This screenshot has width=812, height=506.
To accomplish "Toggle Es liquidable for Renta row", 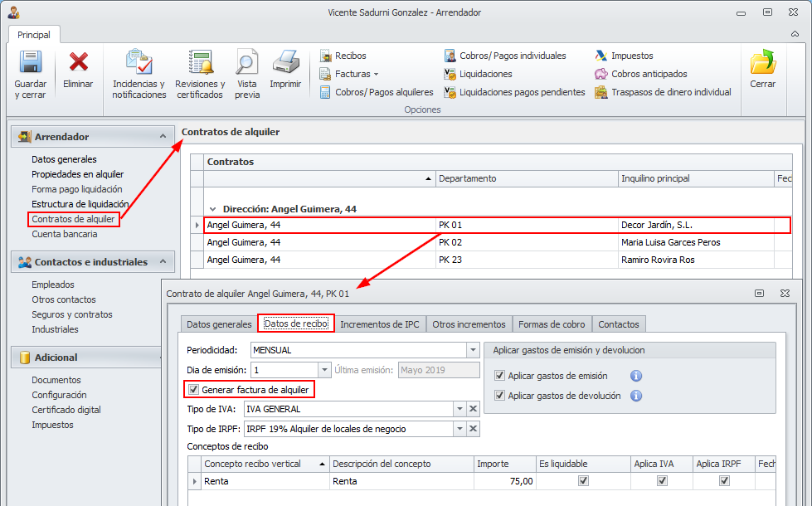I will [584, 480].
